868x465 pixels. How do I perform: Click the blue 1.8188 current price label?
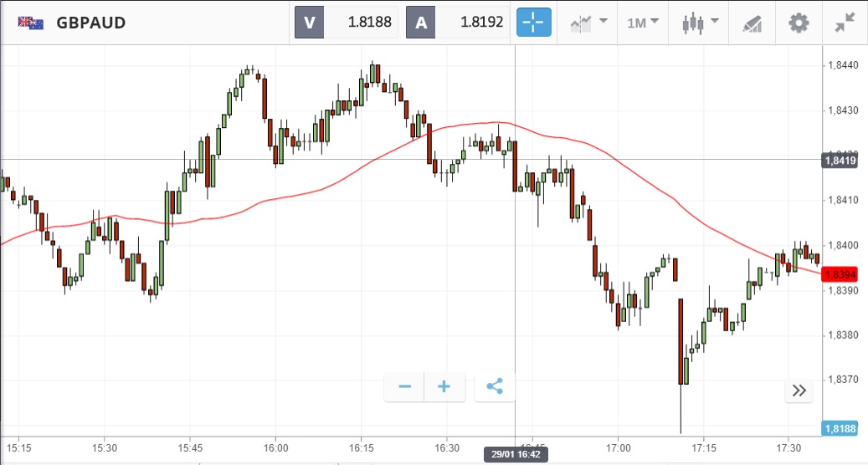[840, 428]
